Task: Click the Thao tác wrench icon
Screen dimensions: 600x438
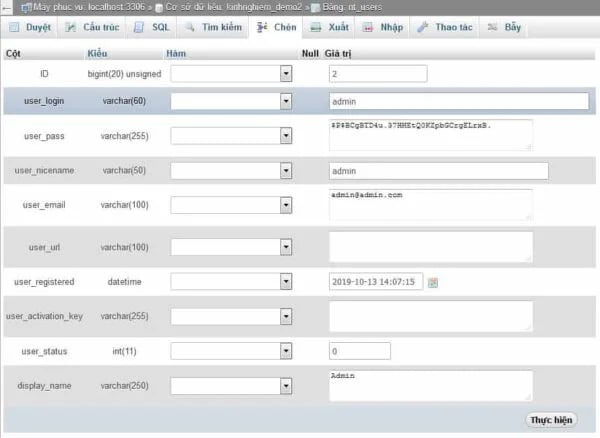Action: [x=422, y=27]
